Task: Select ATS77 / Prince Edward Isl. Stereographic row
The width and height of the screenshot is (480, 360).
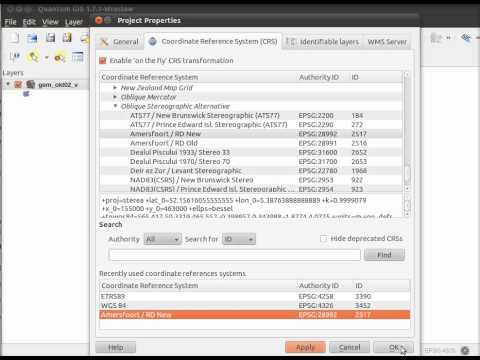Action: point(251,125)
